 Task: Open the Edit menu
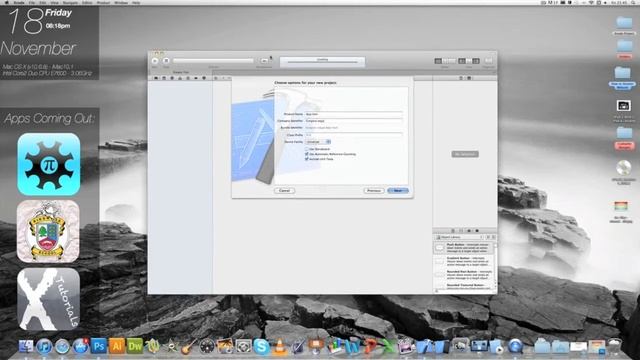(42, 2)
